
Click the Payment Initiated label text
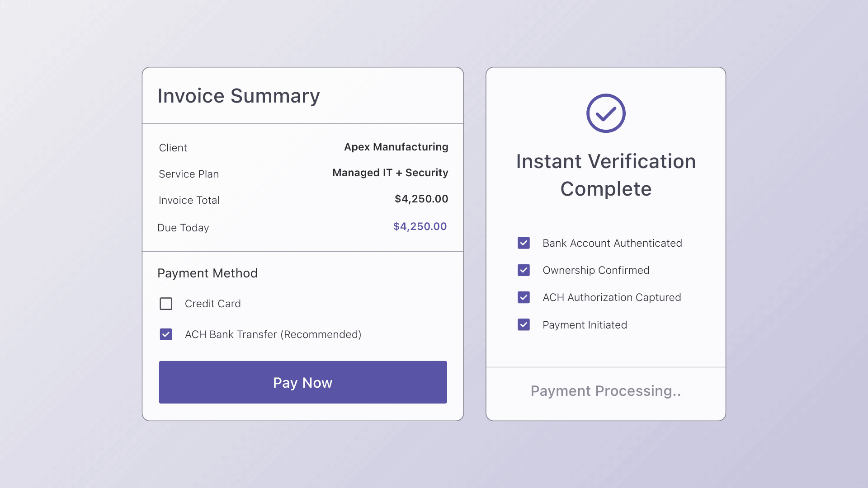pyautogui.click(x=585, y=325)
